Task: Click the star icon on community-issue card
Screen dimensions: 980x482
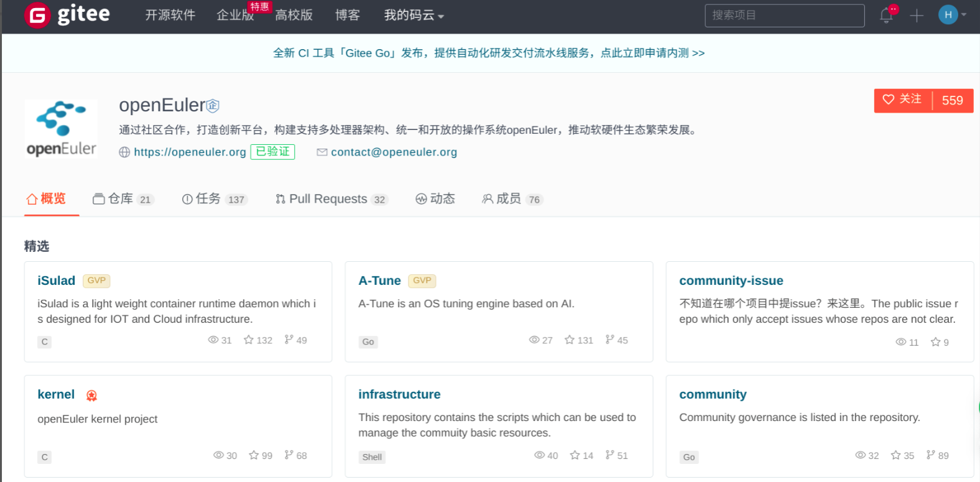Action: click(x=936, y=342)
